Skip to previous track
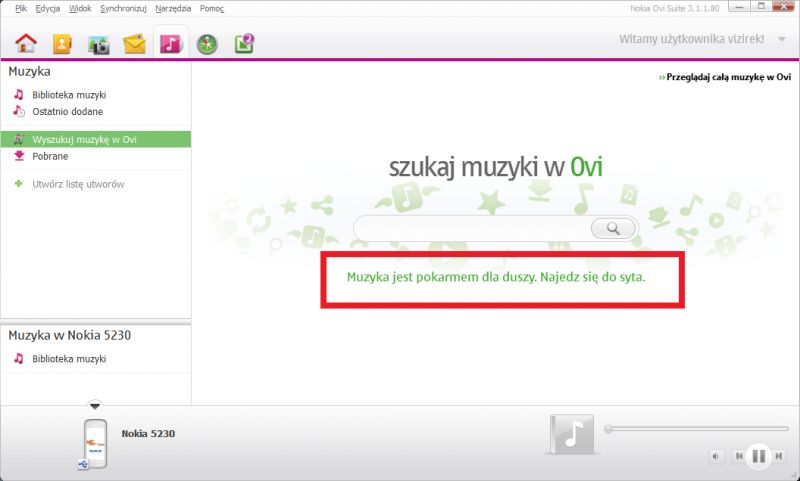The image size is (800, 481). (x=738, y=456)
